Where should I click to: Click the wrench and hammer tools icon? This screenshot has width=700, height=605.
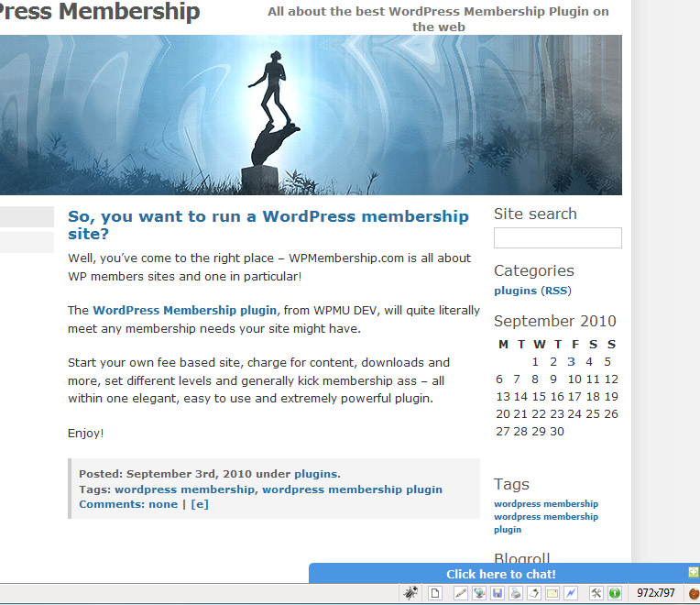(596, 593)
